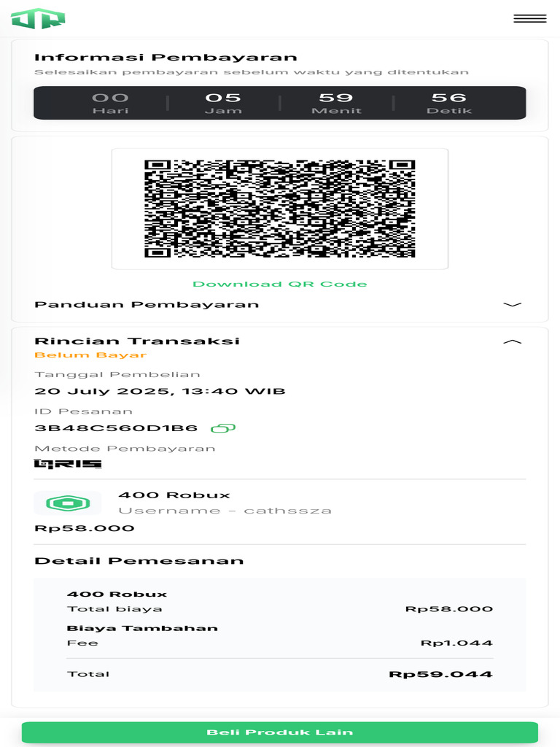Select the order ID text
The height and width of the screenshot is (747, 560).
click(x=116, y=428)
